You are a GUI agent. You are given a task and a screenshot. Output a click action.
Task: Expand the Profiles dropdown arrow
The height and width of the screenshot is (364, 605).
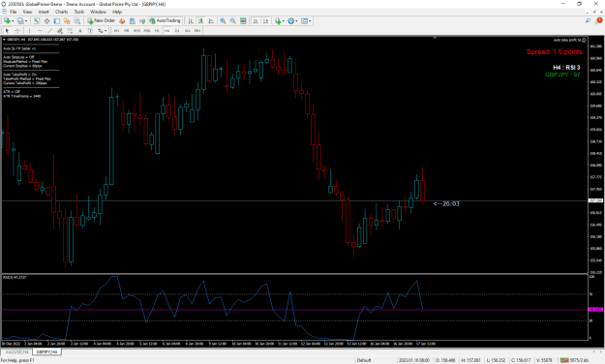click(26, 21)
